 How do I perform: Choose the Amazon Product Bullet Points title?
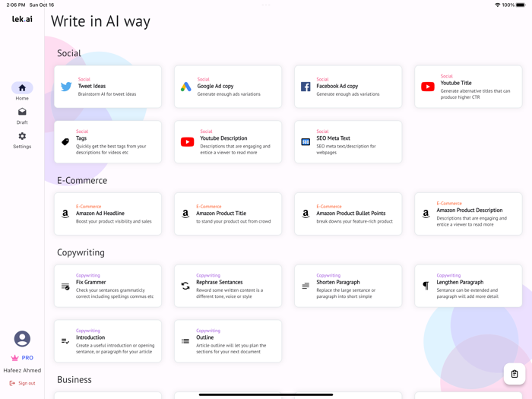pyautogui.click(x=351, y=213)
